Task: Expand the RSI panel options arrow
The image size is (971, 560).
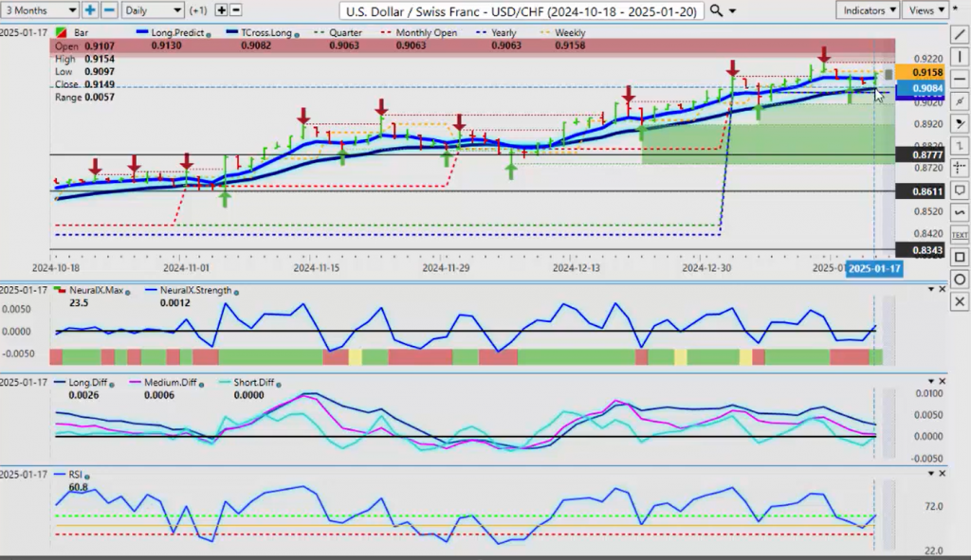Action: click(x=930, y=472)
